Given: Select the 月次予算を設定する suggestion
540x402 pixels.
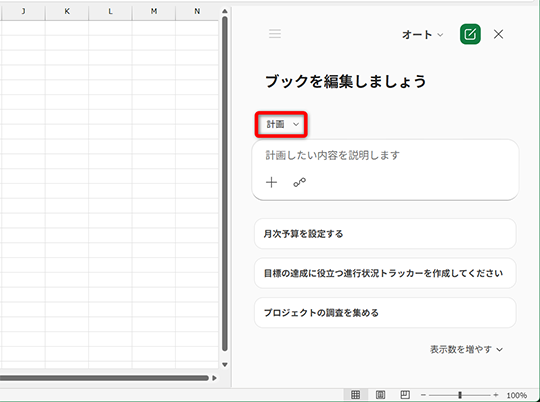Looking at the screenshot, I should coord(385,234).
